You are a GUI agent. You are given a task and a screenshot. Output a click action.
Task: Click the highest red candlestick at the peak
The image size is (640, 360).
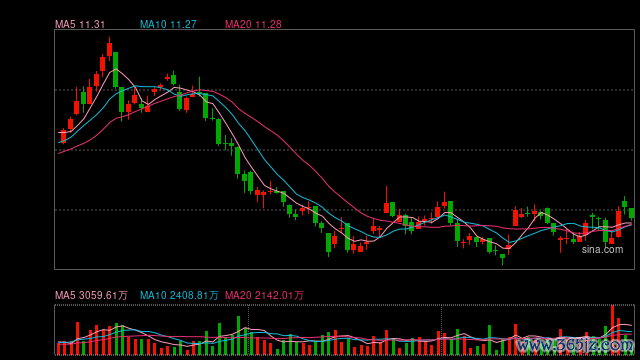[109, 49]
